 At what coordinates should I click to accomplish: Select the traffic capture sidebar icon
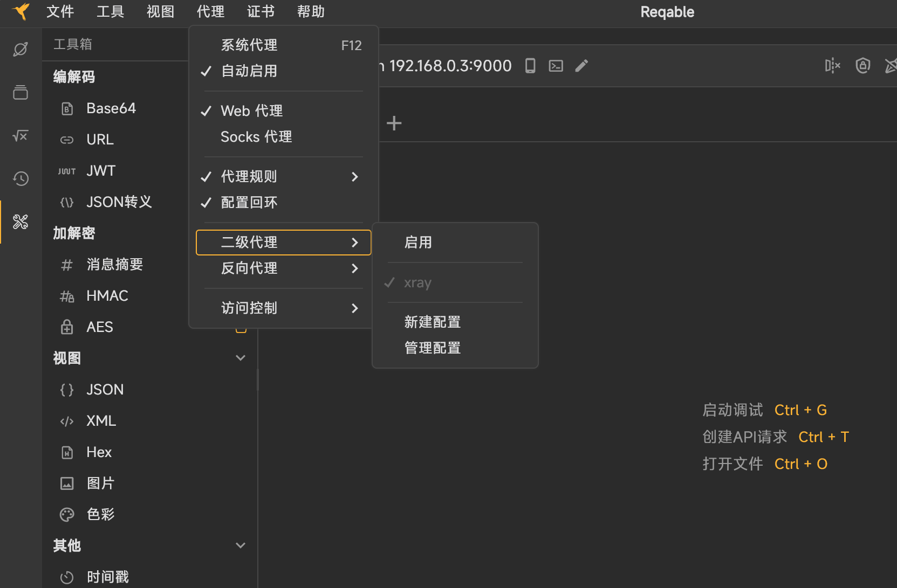[20, 49]
